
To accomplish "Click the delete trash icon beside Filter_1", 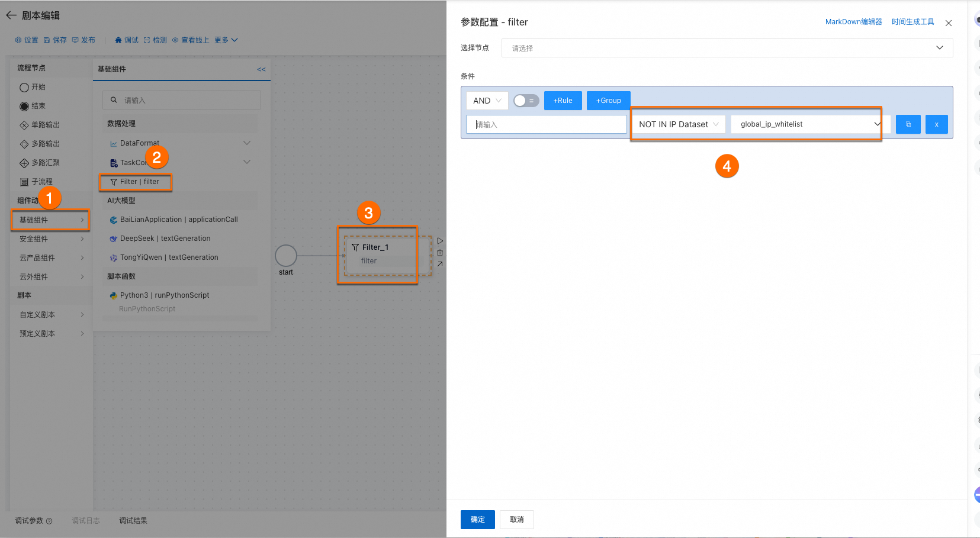I will click(x=440, y=253).
